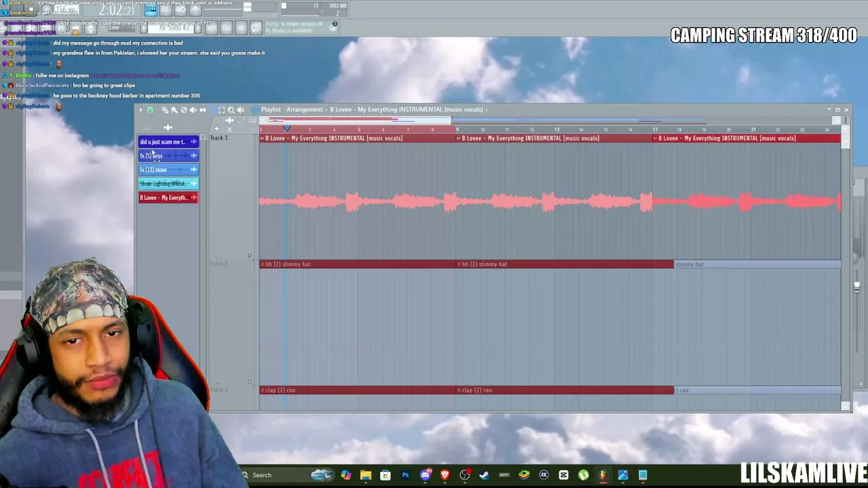Click the playhead marker on the timeline ruler
868x488 pixels.
tap(287, 128)
